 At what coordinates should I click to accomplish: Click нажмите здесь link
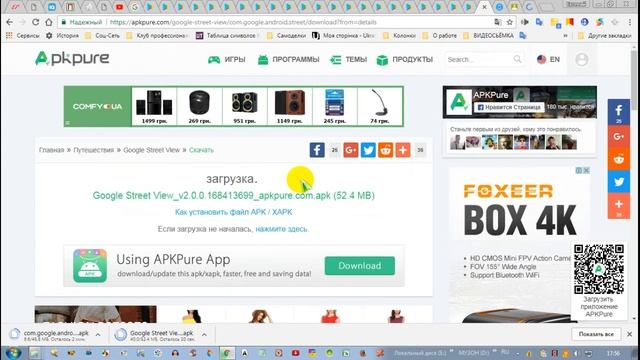click(x=282, y=229)
